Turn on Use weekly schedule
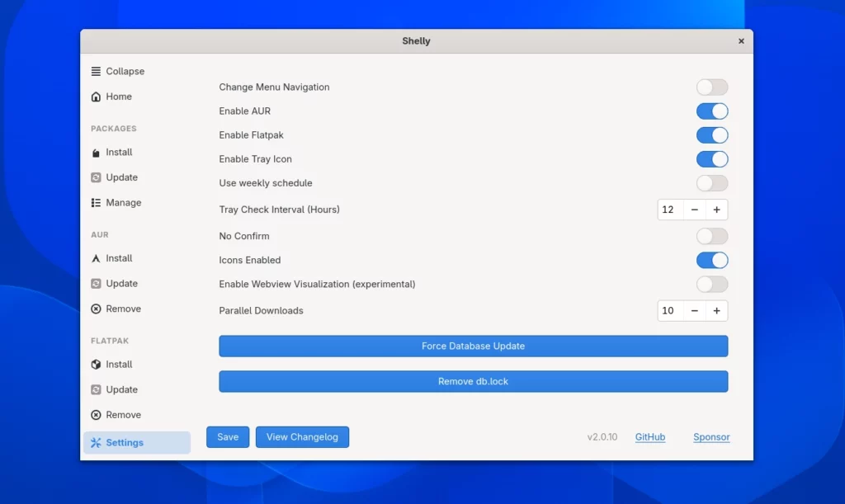Viewport: 845px width, 504px height. [x=711, y=183]
